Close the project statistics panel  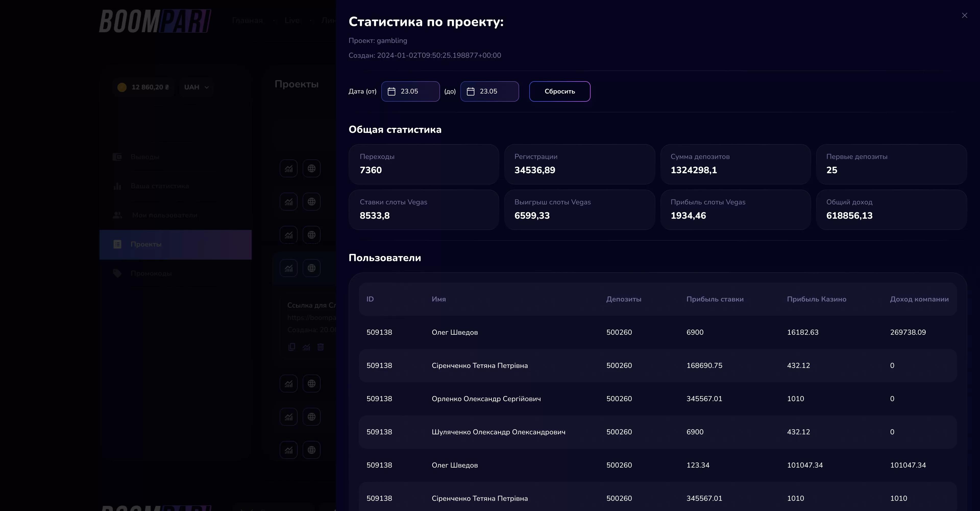point(964,16)
